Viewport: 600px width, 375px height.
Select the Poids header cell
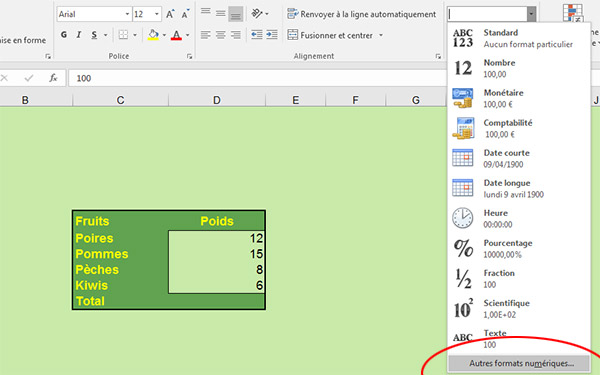217,221
